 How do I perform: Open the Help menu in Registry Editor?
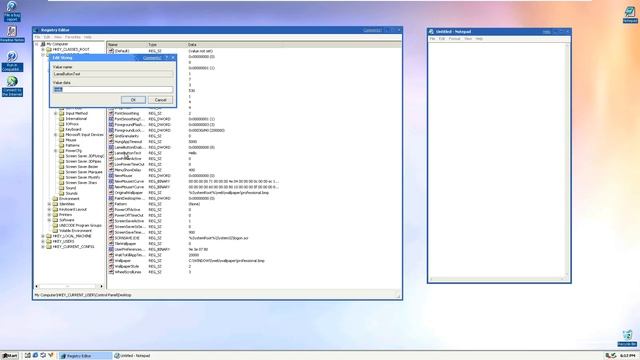pos(87,37)
